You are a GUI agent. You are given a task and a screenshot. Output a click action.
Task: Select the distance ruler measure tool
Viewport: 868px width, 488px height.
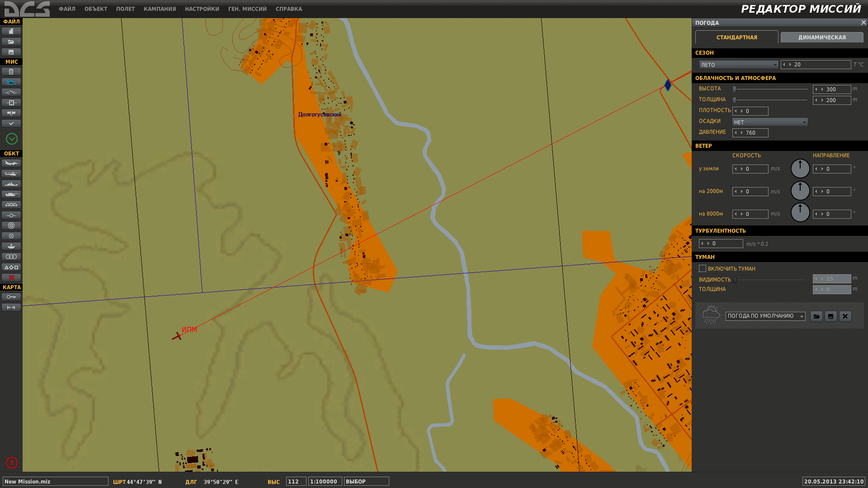[x=11, y=307]
